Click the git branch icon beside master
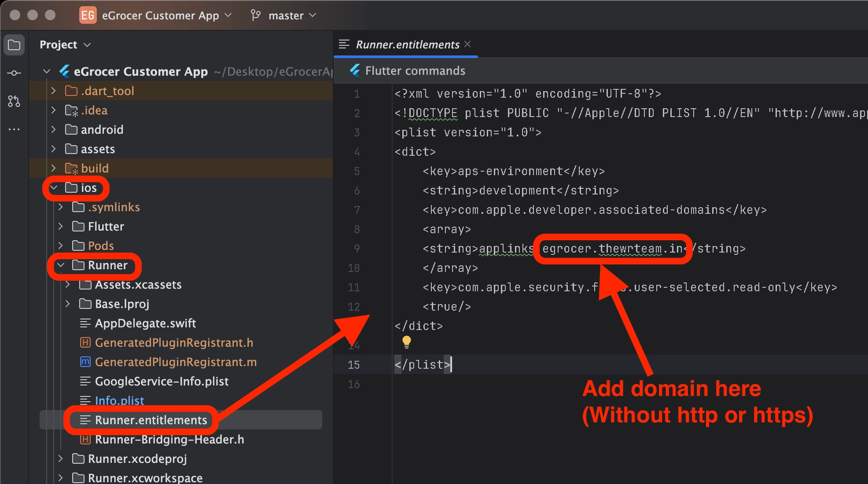Image resolution: width=868 pixels, height=484 pixels. [255, 15]
